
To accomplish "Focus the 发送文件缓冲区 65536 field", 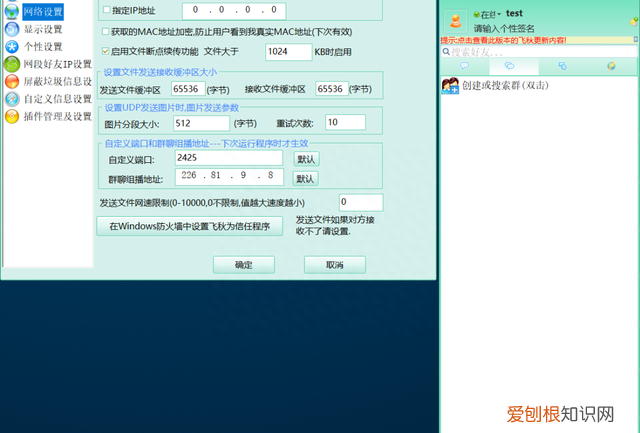I will click(x=188, y=89).
